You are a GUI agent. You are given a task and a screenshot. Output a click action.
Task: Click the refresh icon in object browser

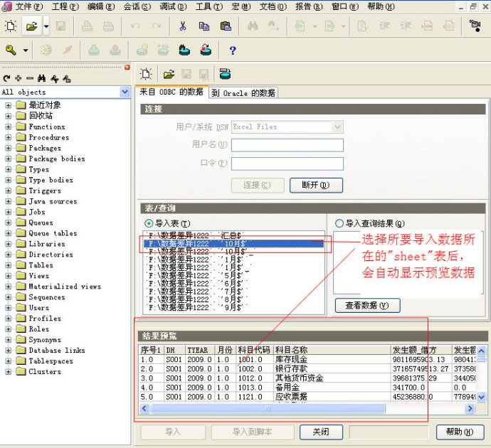click(x=6, y=78)
